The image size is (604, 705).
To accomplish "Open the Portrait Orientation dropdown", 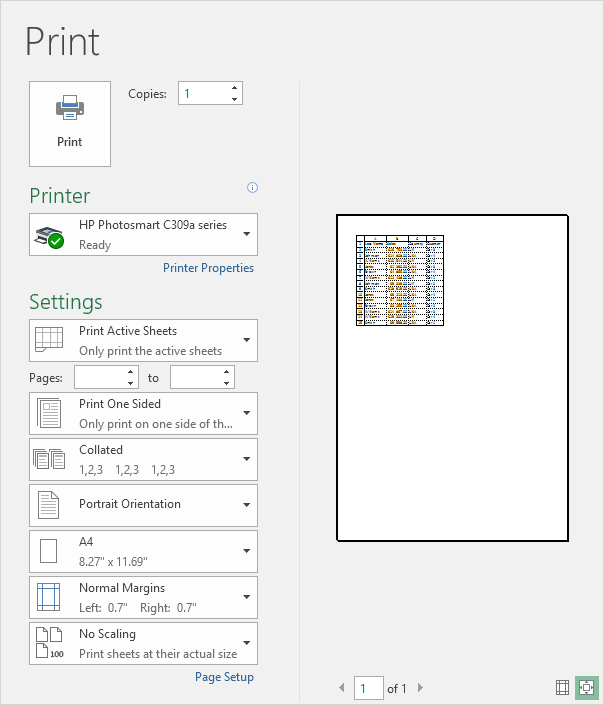I will click(143, 505).
